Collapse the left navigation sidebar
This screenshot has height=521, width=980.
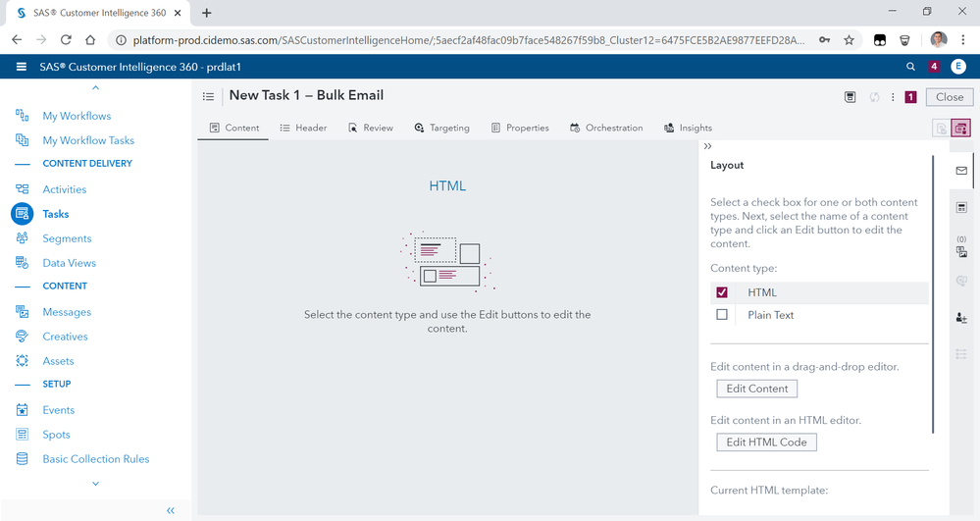tap(170, 510)
